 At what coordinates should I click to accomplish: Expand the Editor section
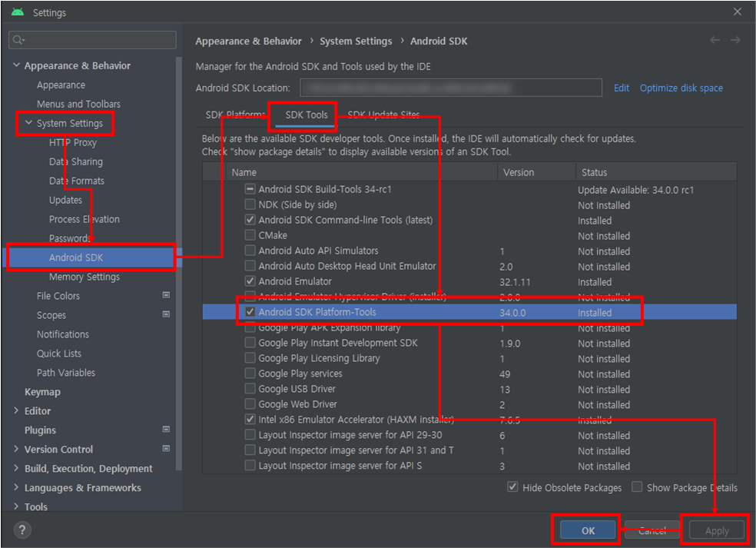[16, 410]
